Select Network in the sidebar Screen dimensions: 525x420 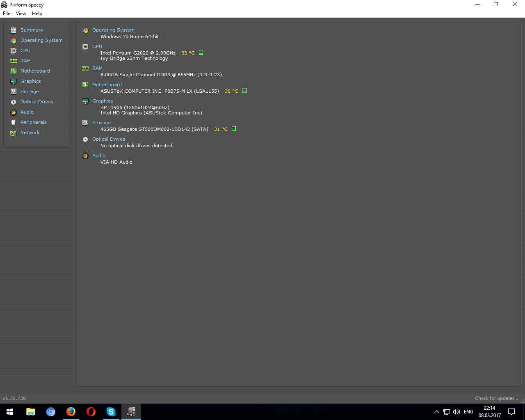pos(30,132)
